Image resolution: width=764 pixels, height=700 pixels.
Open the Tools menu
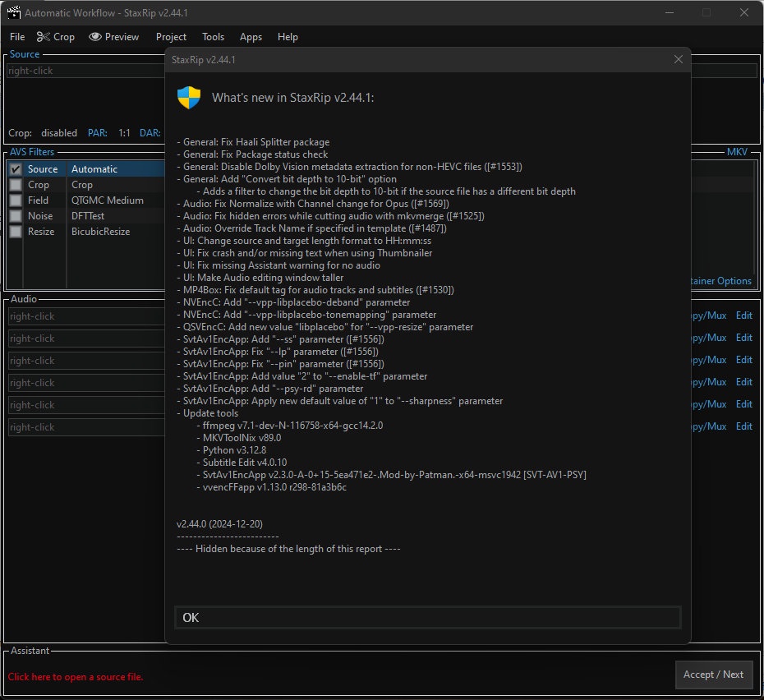(213, 37)
